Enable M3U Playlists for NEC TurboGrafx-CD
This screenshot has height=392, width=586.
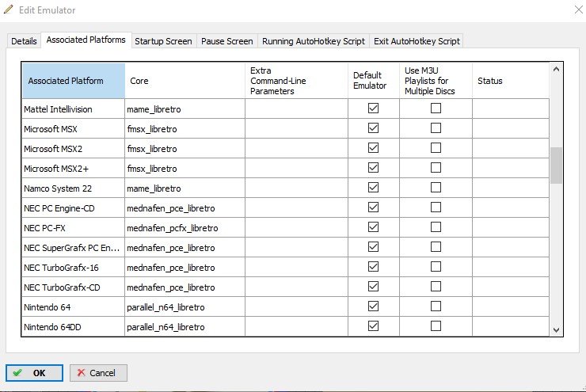[436, 287]
